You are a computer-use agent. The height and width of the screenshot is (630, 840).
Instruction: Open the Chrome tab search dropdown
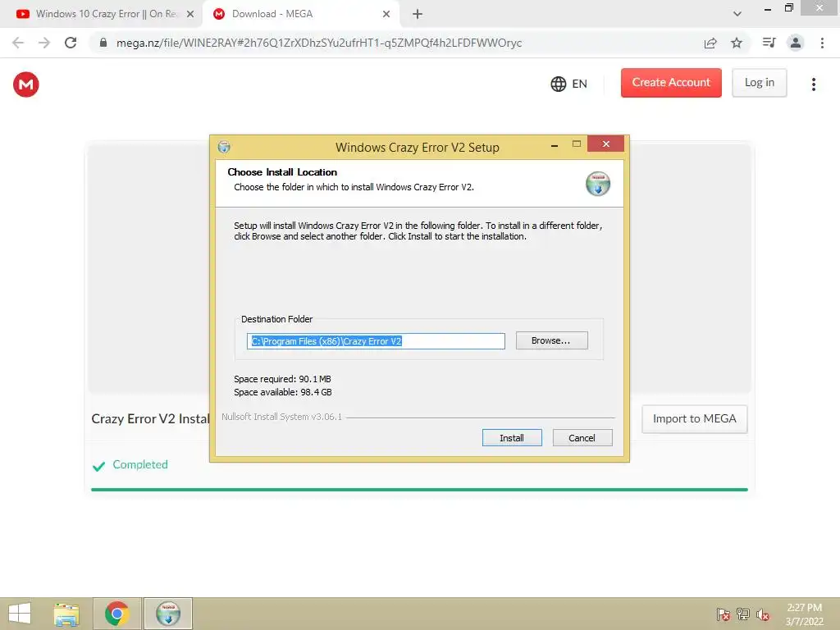point(737,14)
